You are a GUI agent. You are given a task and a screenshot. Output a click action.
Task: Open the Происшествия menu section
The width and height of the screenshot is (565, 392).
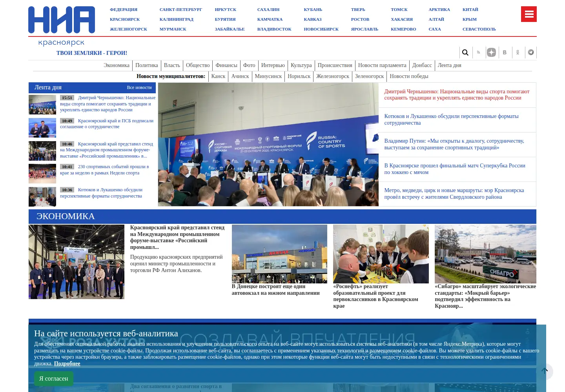335,65
